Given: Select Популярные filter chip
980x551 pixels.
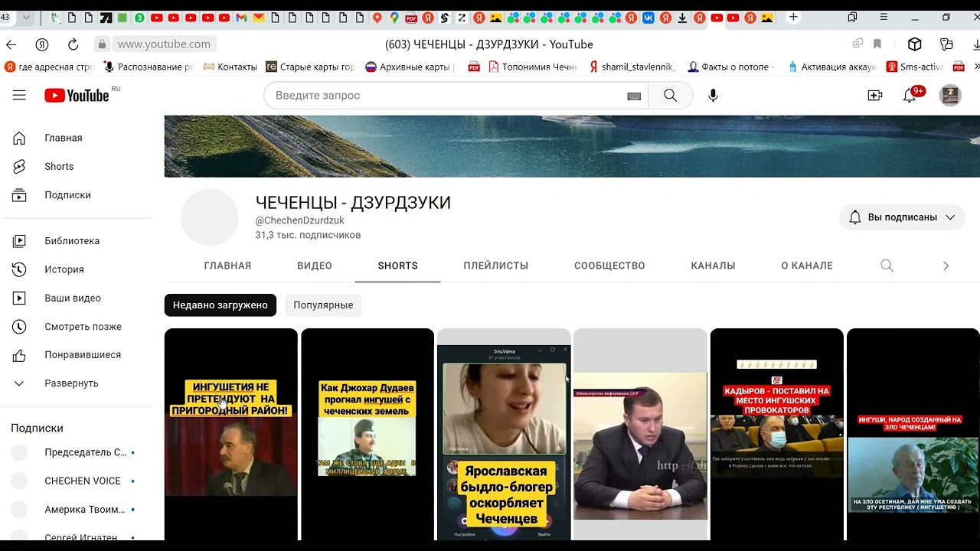Looking at the screenshot, I should 323,305.
